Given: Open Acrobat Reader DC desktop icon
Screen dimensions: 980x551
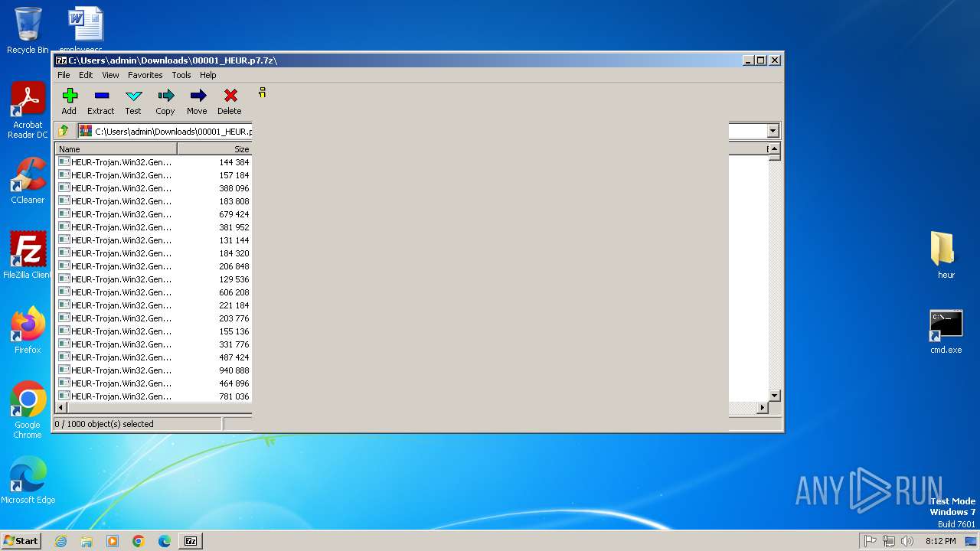Looking at the screenshot, I should coord(28,110).
